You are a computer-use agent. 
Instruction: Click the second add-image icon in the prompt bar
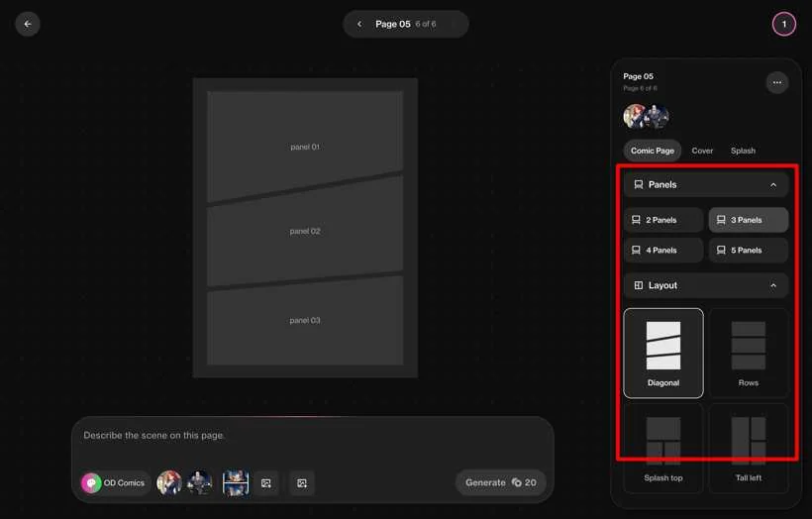click(x=302, y=483)
